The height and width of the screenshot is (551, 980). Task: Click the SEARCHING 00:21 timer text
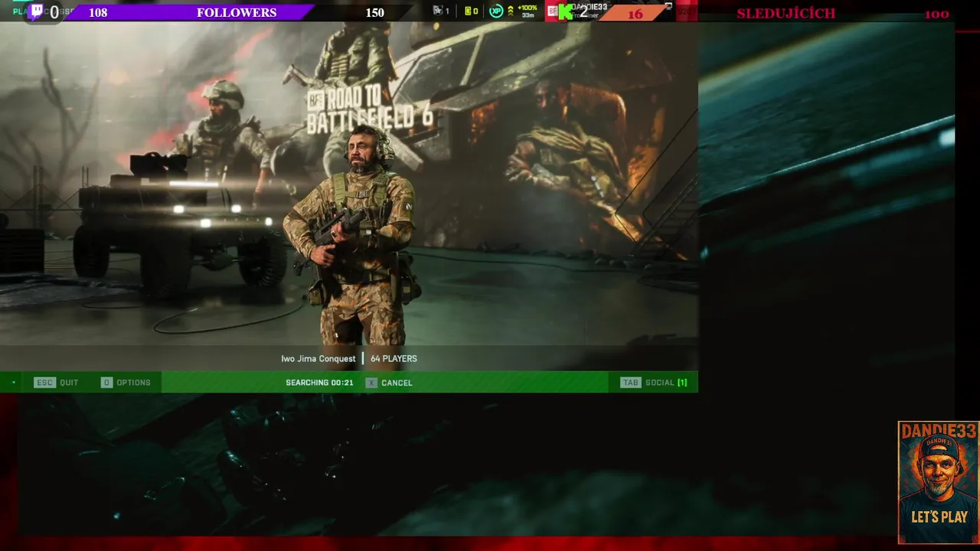(319, 383)
